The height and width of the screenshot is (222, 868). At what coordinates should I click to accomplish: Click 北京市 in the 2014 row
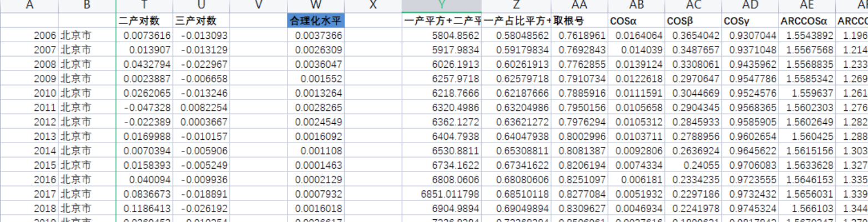coord(87,151)
